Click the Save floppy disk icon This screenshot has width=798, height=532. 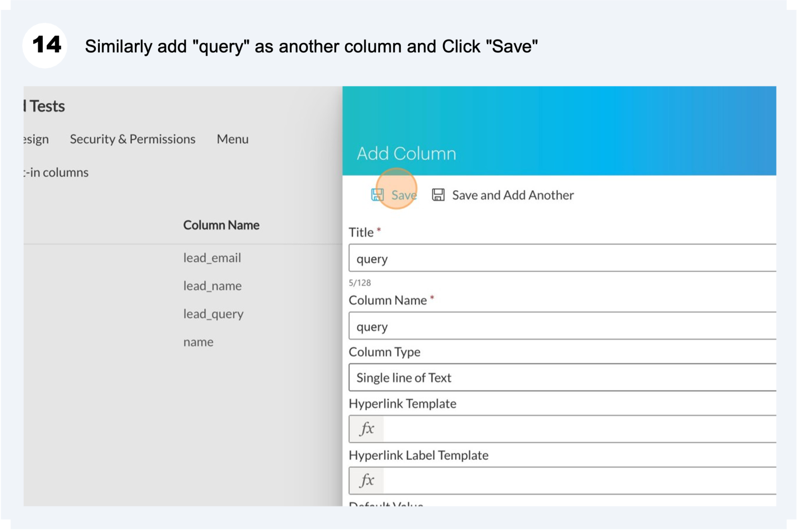(377, 195)
